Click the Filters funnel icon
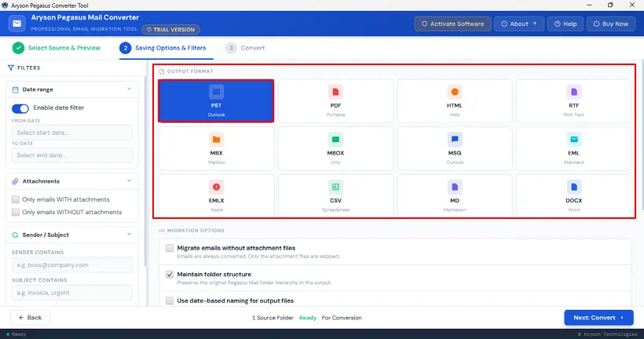Viewport: 644px width, 339px height. click(11, 67)
